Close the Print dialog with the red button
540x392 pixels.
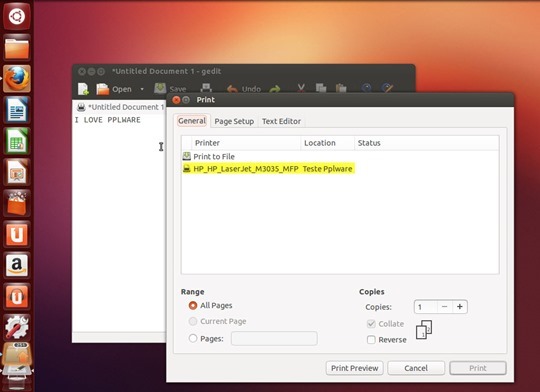[176, 100]
